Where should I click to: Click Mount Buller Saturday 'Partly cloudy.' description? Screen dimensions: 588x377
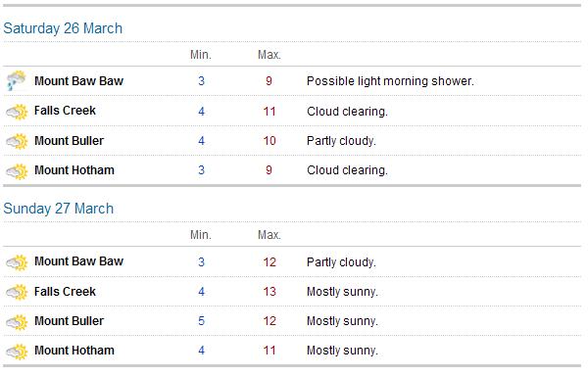tap(341, 141)
